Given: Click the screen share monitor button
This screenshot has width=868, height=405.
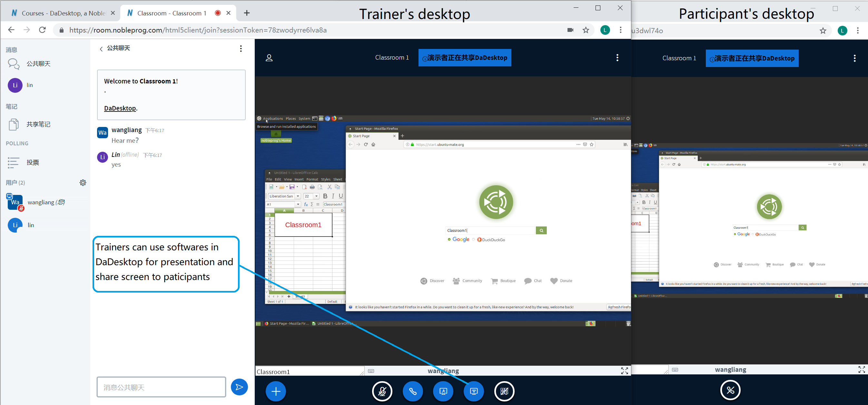Looking at the screenshot, I should point(474,391).
